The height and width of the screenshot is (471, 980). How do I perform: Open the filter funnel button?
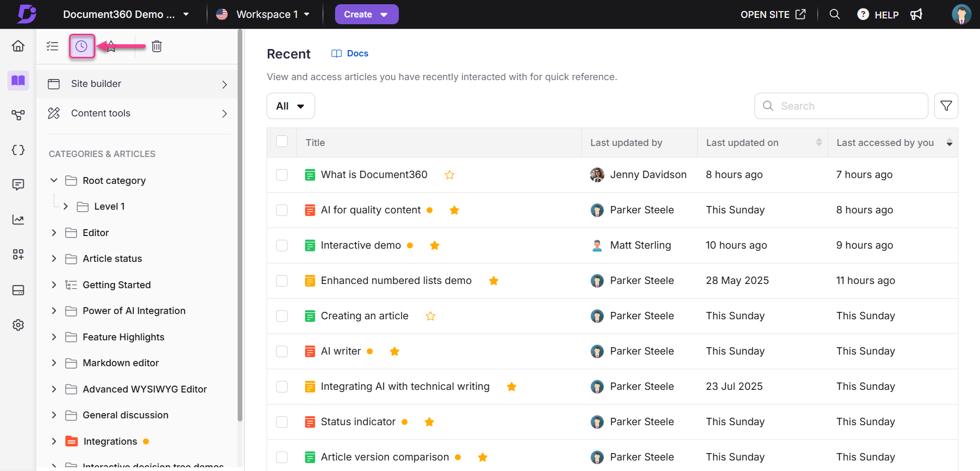[x=946, y=106]
